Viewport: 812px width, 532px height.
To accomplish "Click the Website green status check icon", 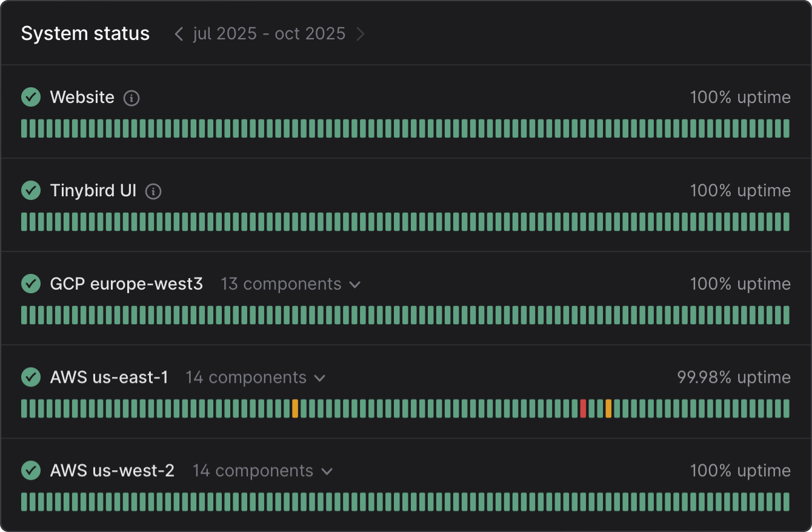I will pyautogui.click(x=31, y=97).
